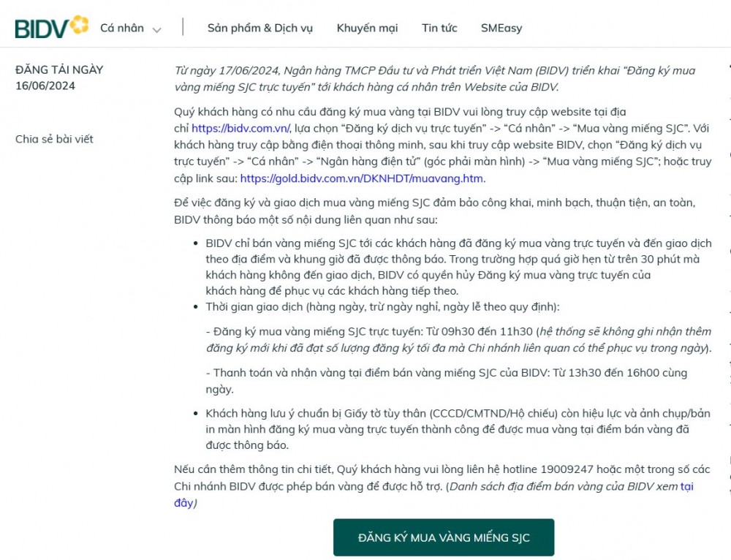
Task: Click the 'CCCD/CMTND/Hộ chiếu' text
Action: 493,414
